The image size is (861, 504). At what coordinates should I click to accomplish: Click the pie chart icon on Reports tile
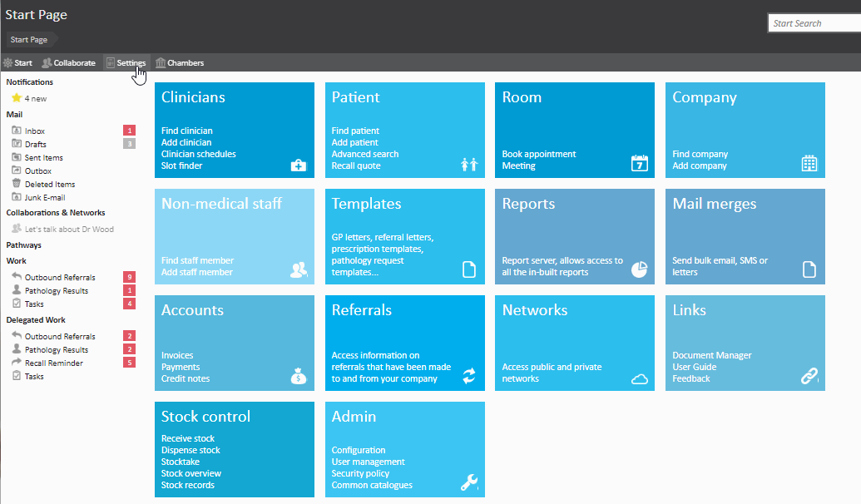click(639, 269)
